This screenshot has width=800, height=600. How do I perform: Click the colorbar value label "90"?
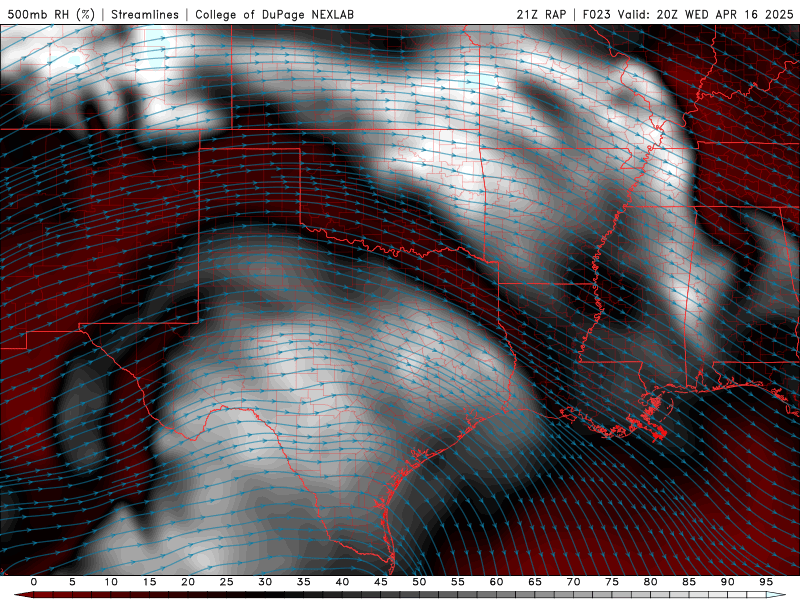[x=727, y=582]
